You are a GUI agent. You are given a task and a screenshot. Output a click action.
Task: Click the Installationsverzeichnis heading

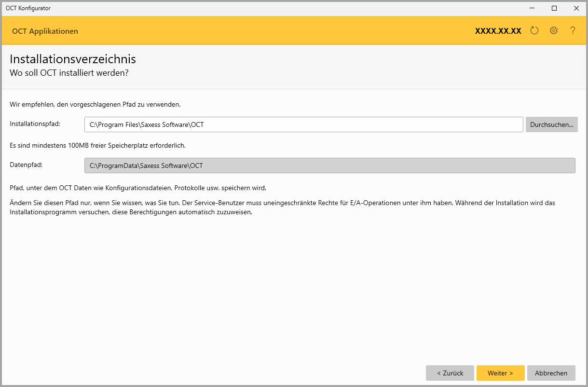[73, 59]
